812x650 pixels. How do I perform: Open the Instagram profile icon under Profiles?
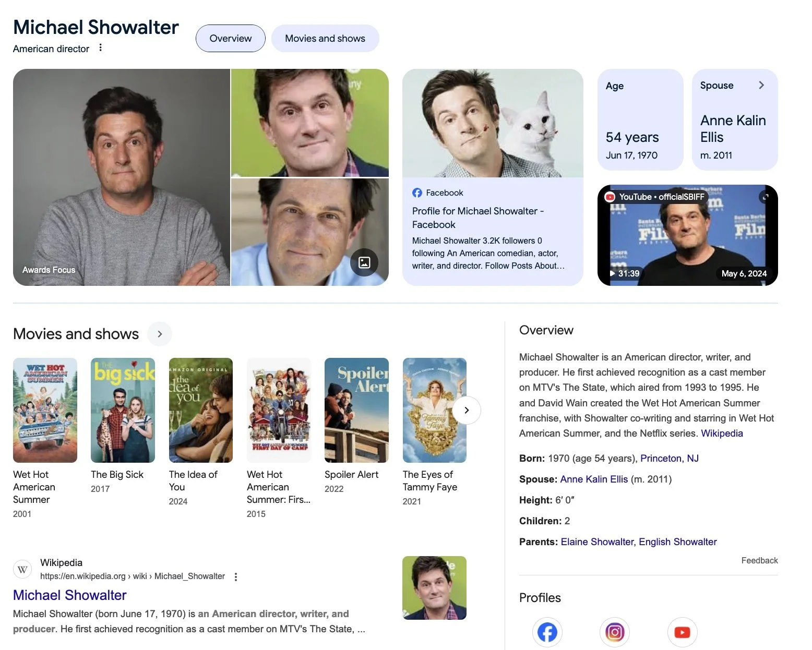point(615,632)
